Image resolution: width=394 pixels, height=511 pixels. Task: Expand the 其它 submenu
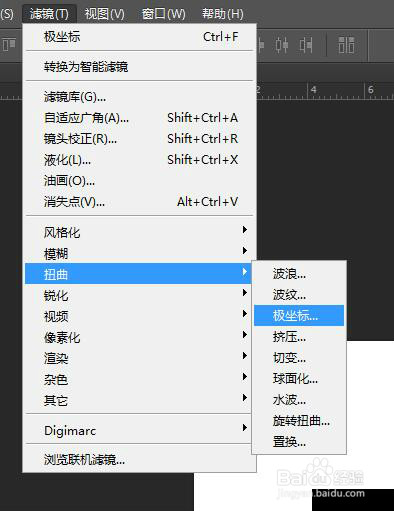point(138,400)
